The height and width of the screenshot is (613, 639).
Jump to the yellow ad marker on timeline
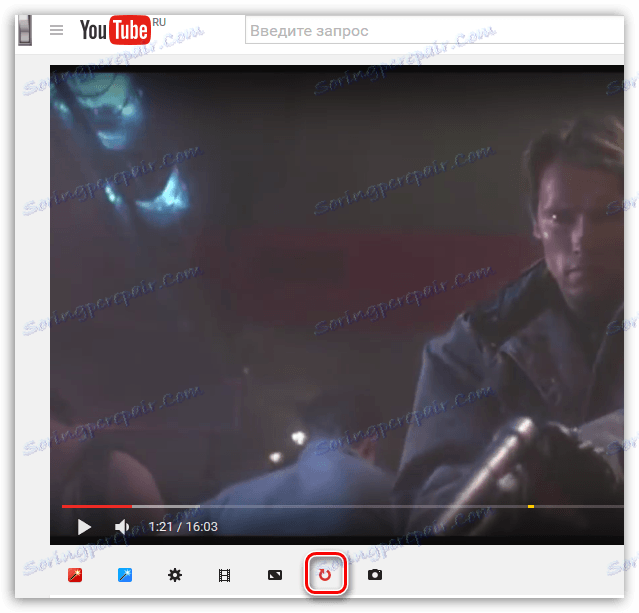pos(531,506)
